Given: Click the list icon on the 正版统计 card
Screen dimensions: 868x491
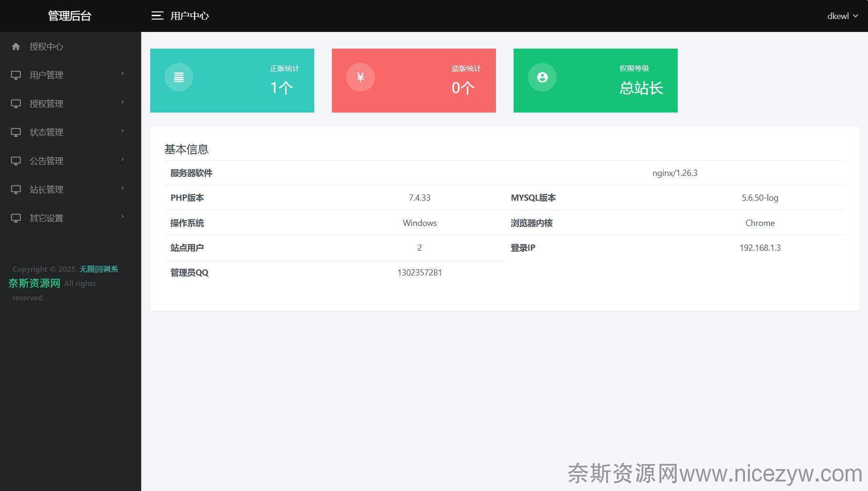Looking at the screenshot, I should [x=179, y=77].
